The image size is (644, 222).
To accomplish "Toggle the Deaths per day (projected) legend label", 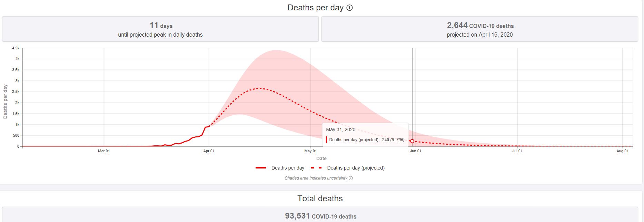I will (x=356, y=168).
